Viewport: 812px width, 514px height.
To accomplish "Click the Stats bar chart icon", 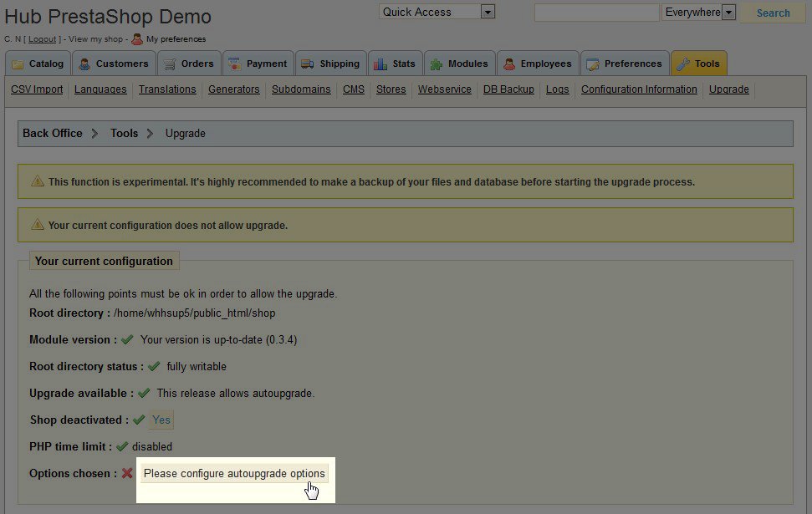I will point(380,64).
